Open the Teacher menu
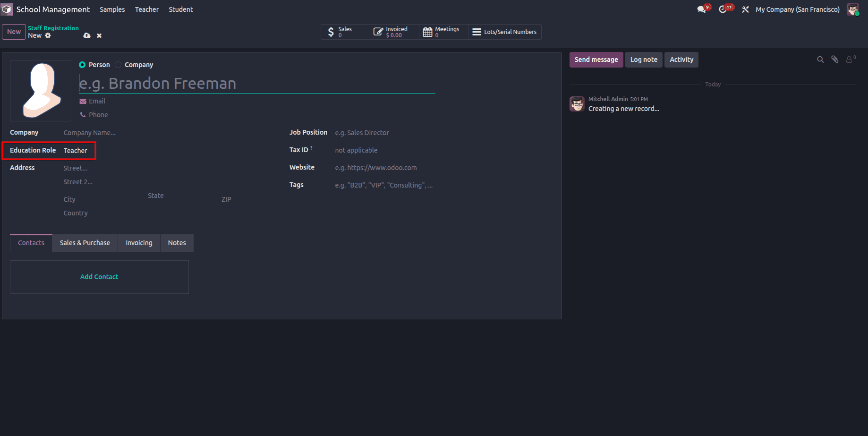Image resolution: width=868 pixels, height=436 pixels. [147, 9]
